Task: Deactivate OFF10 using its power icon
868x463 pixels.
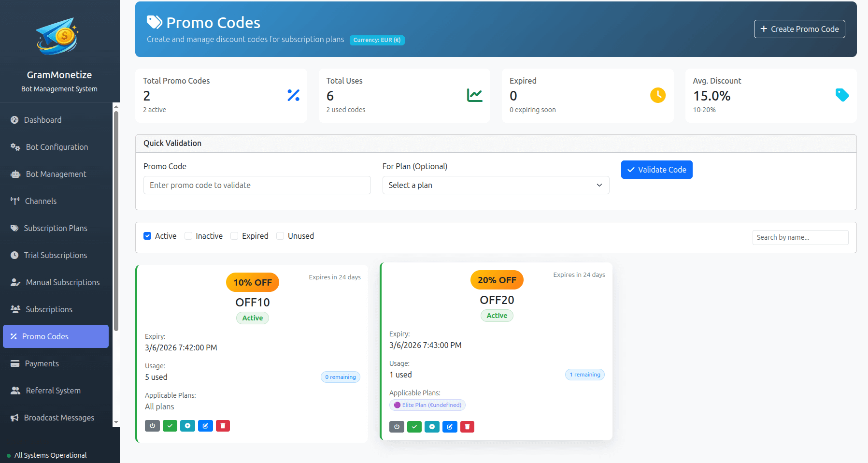Action: pos(152,426)
